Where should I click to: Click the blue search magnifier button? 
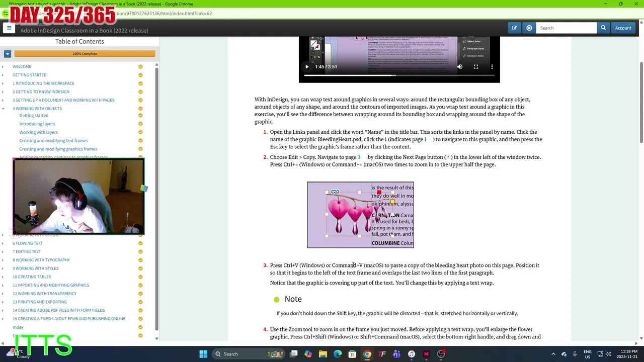[x=603, y=28]
